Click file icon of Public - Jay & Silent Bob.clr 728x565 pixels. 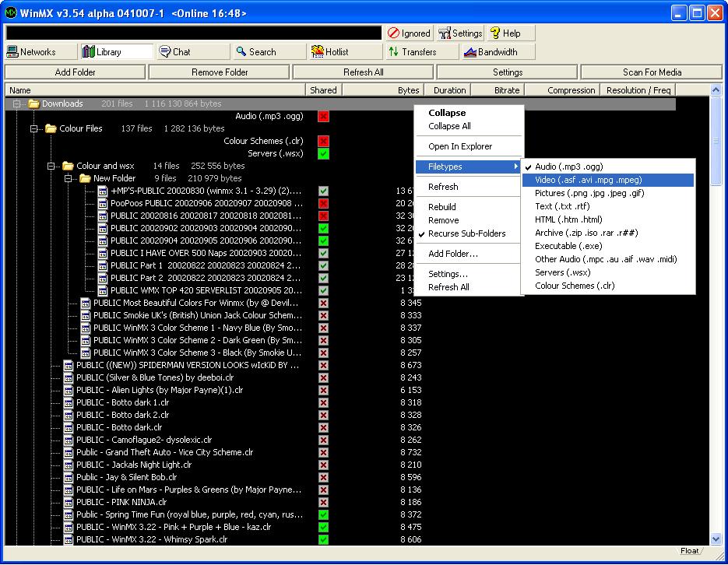click(69, 477)
